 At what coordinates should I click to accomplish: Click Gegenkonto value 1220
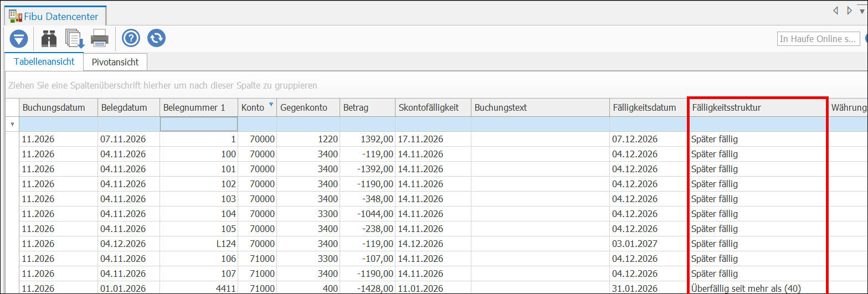tap(308, 139)
